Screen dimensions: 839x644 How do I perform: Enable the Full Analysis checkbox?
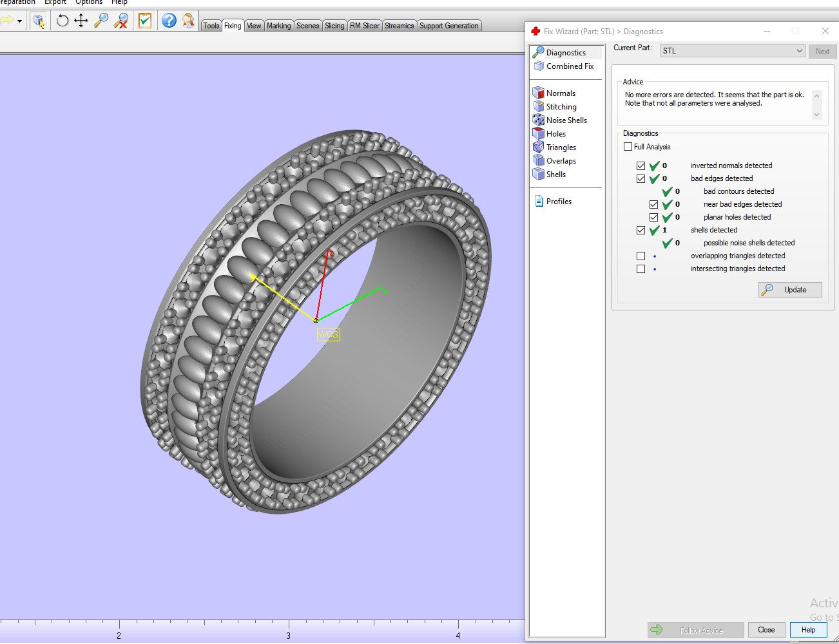point(628,147)
